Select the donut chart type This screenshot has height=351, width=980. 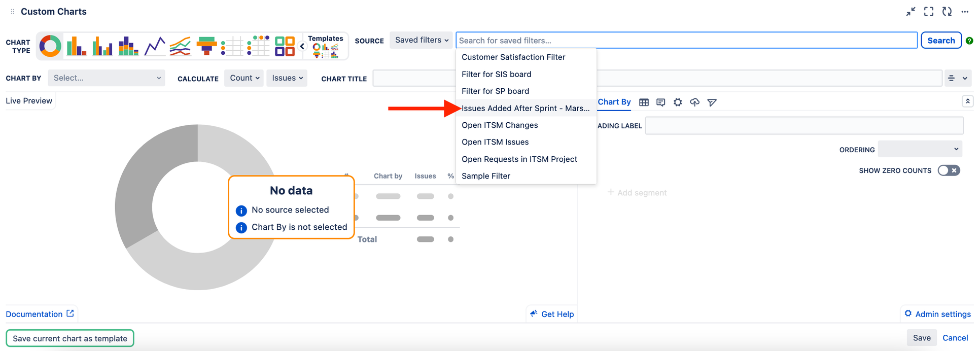(x=50, y=46)
